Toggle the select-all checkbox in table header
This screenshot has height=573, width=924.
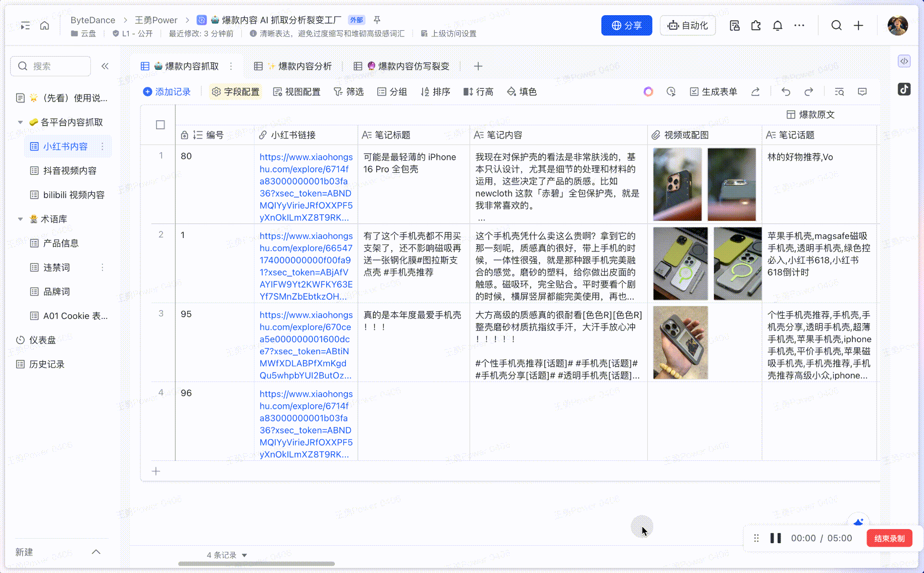pyautogui.click(x=161, y=125)
